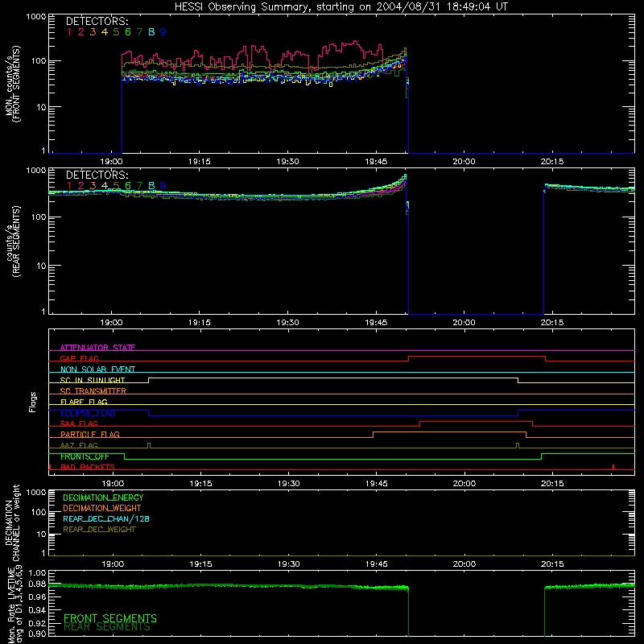
Task: Select the SC_TRANSMITTER flag label
Action: point(93,391)
